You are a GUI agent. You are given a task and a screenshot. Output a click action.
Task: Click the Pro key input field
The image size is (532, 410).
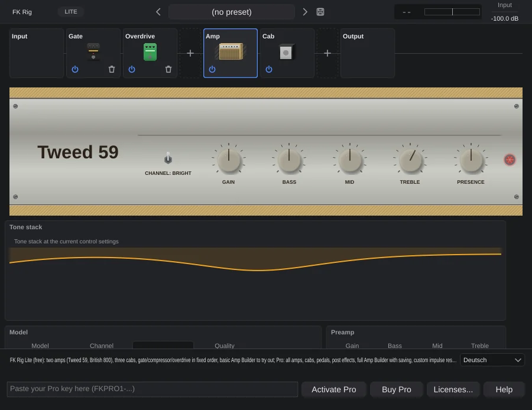point(153,389)
